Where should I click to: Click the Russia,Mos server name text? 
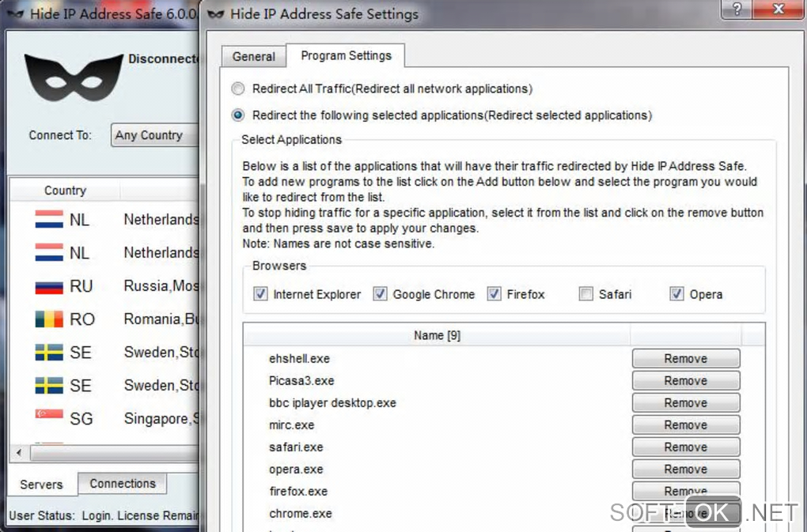[x=161, y=286]
